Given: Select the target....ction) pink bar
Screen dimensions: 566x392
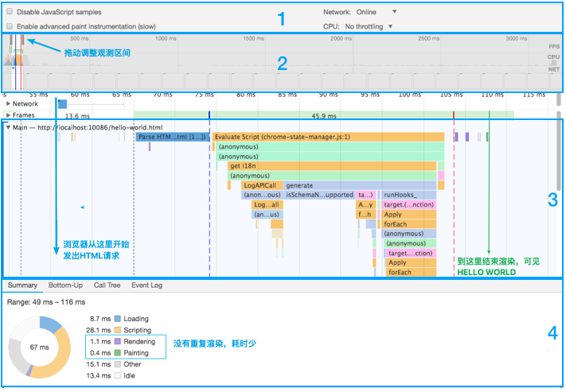Looking at the screenshot, I should click(410, 253).
